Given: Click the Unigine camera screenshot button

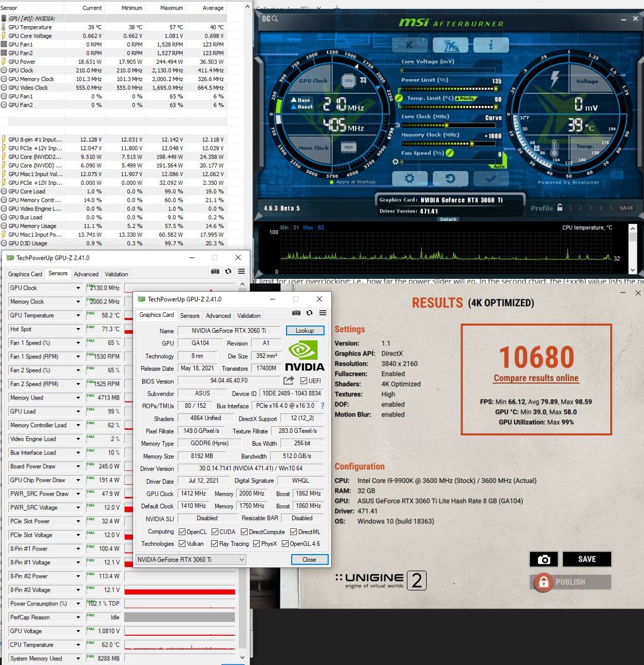Looking at the screenshot, I should click(544, 559).
